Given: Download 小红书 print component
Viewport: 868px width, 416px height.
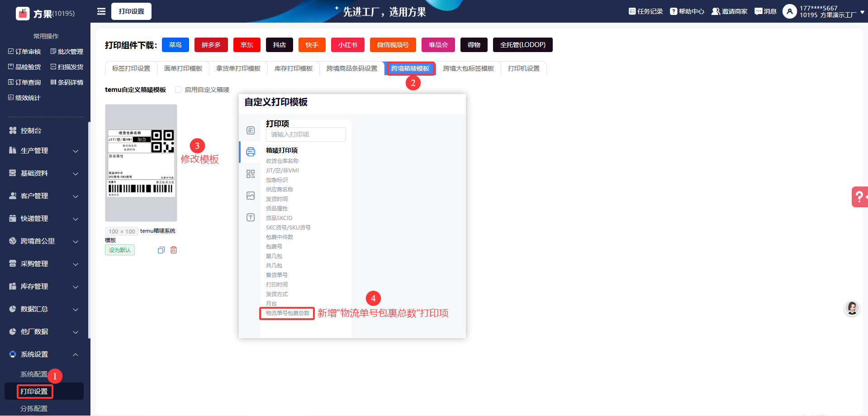Looking at the screenshot, I should (x=348, y=45).
